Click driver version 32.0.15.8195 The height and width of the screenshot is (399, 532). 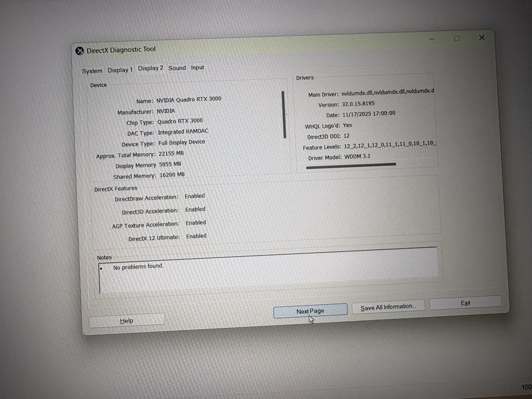[x=358, y=104]
